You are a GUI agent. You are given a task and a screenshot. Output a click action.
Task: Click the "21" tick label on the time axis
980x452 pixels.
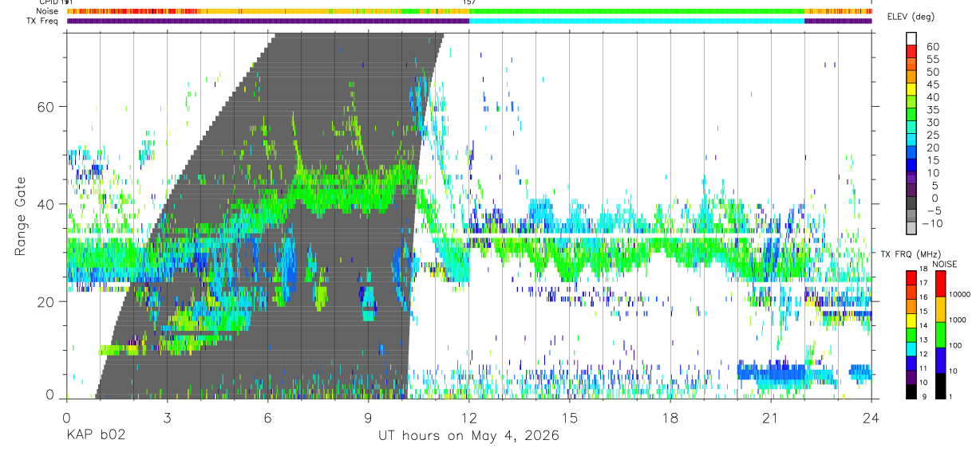[x=771, y=418]
